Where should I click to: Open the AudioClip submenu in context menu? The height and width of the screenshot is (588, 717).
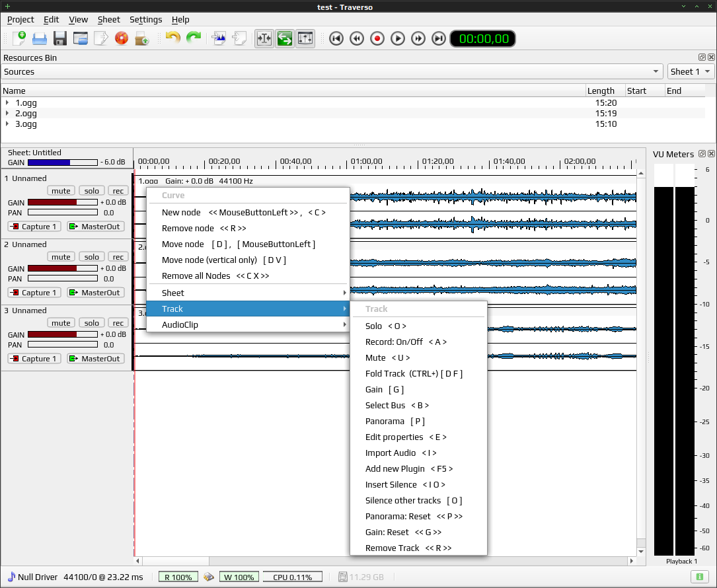click(x=248, y=324)
